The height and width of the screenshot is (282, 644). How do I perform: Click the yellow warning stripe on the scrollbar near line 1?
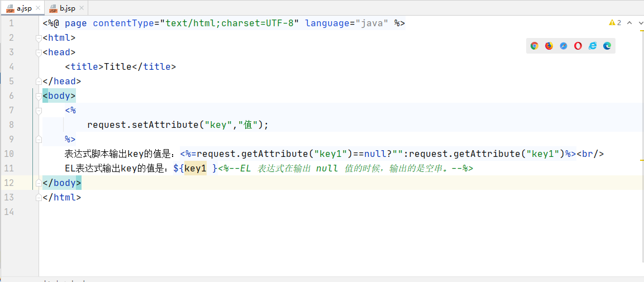click(642, 30)
